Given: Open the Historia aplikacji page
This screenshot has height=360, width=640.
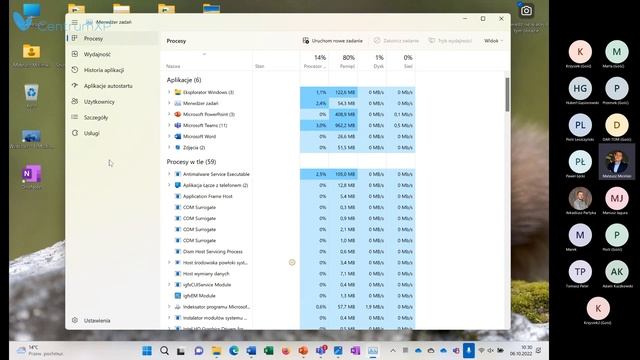Looking at the screenshot, I should coord(113,70).
